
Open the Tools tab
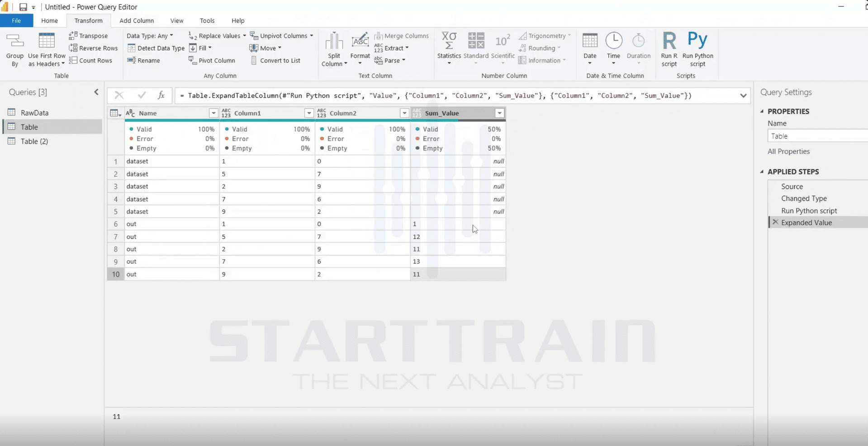(x=207, y=21)
